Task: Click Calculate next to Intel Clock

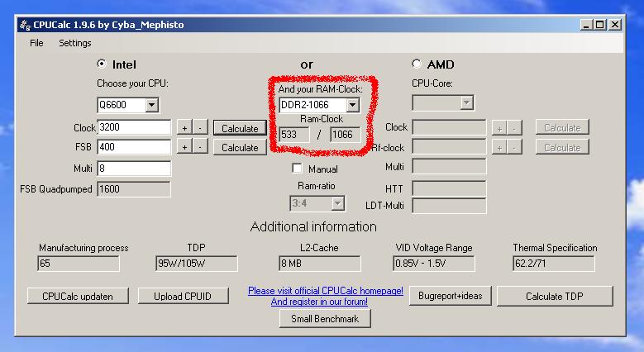Action: (x=240, y=128)
